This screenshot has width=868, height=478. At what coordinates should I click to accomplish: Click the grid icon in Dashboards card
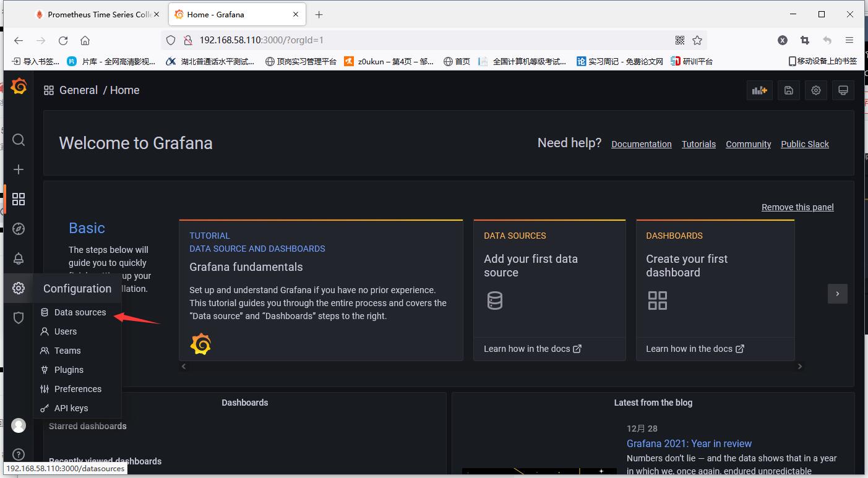[657, 301]
